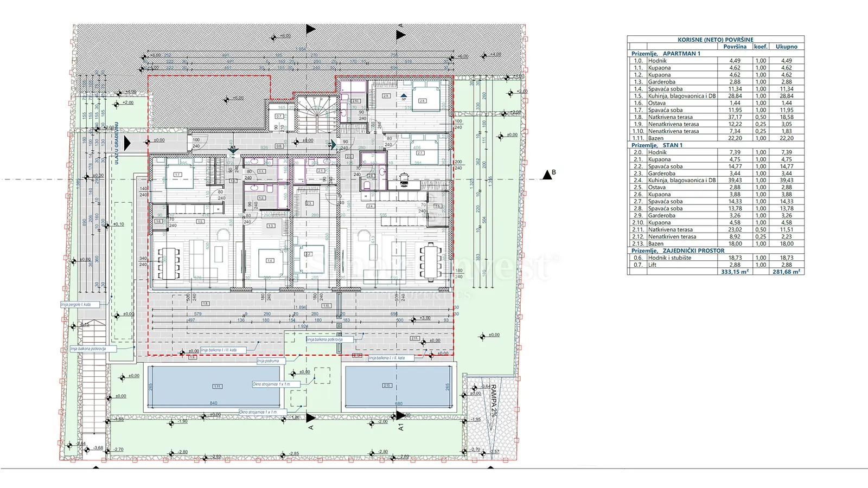Click 'Spavaća soba' in row 2.7.
This screenshot has width=868, height=488.
click(665, 201)
